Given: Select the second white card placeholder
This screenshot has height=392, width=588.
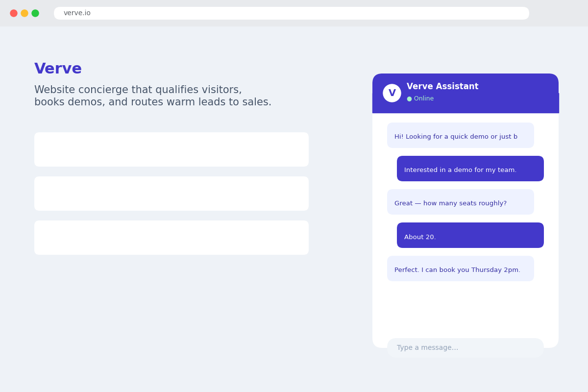Looking at the screenshot, I should 171,194.
